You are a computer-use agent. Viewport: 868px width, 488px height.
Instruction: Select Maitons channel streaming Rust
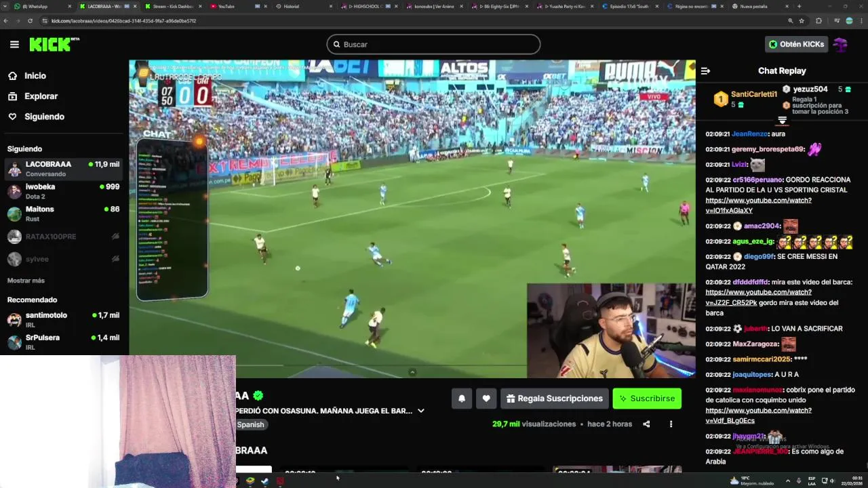coord(64,213)
